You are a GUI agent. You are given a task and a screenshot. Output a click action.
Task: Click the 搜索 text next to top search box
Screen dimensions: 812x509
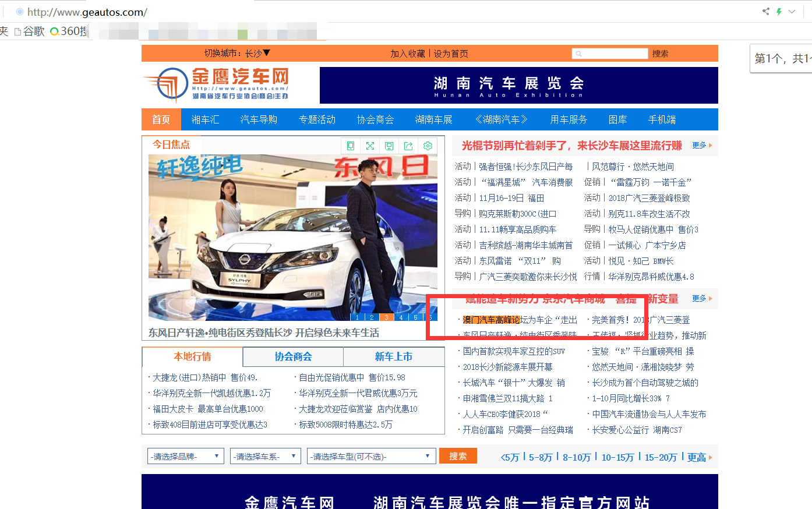tap(660, 54)
